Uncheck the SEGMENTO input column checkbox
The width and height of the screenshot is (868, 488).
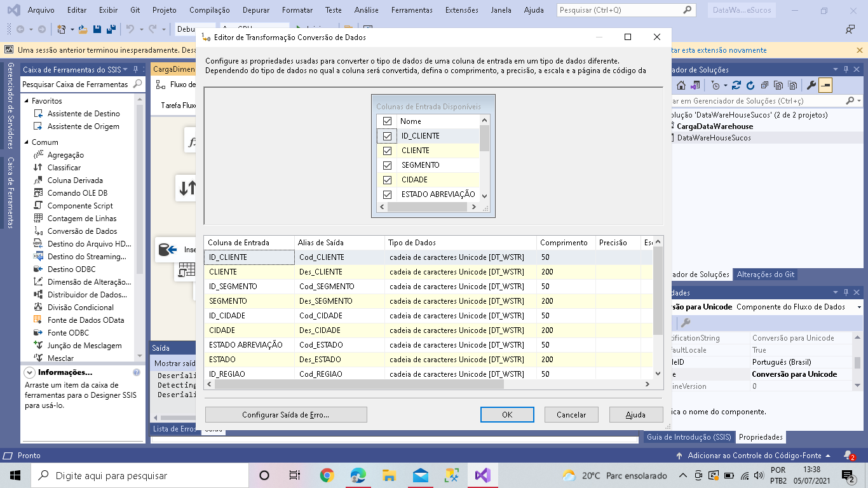point(387,165)
